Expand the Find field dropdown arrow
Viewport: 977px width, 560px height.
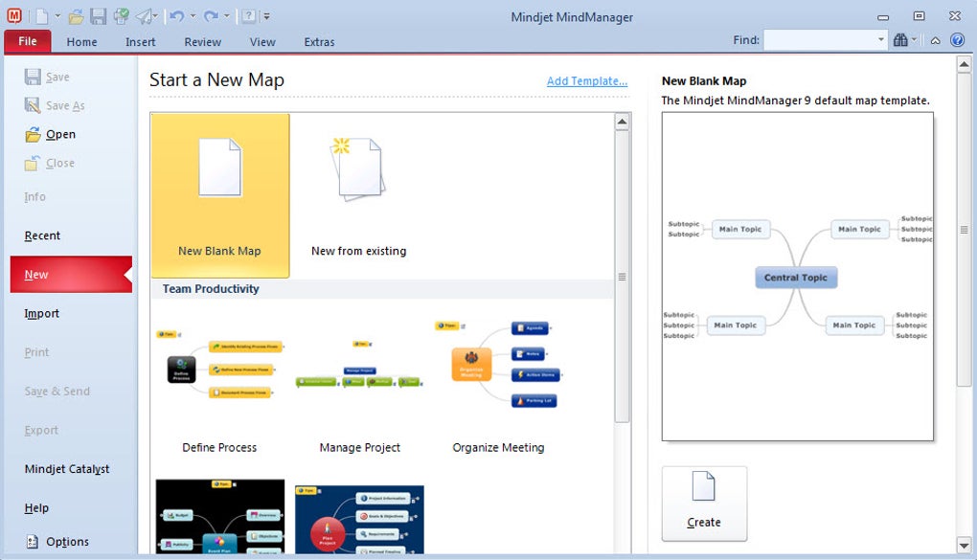point(881,40)
